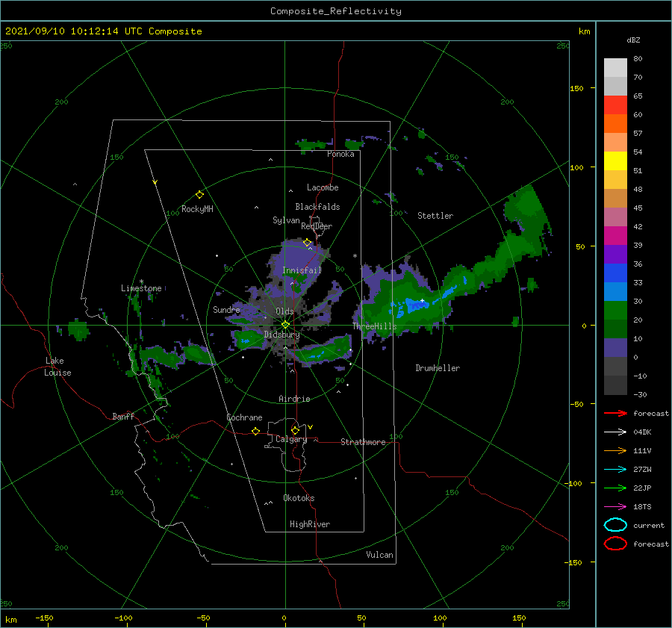The height and width of the screenshot is (628, 672).
Task: Pick the yellow swatch between 54 and 51 dBZ
Action: (615, 161)
